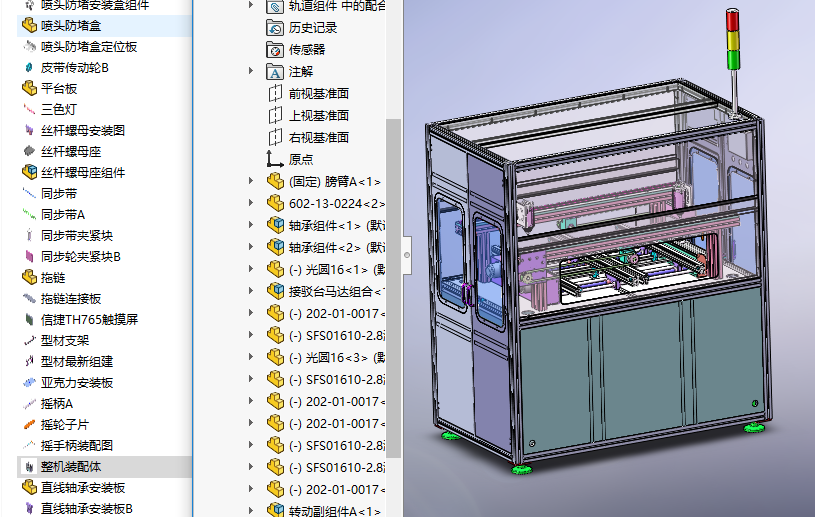Click the 同步带 file icon
Image resolution: width=815 pixels, height=517 pixels.
[29, 193]
